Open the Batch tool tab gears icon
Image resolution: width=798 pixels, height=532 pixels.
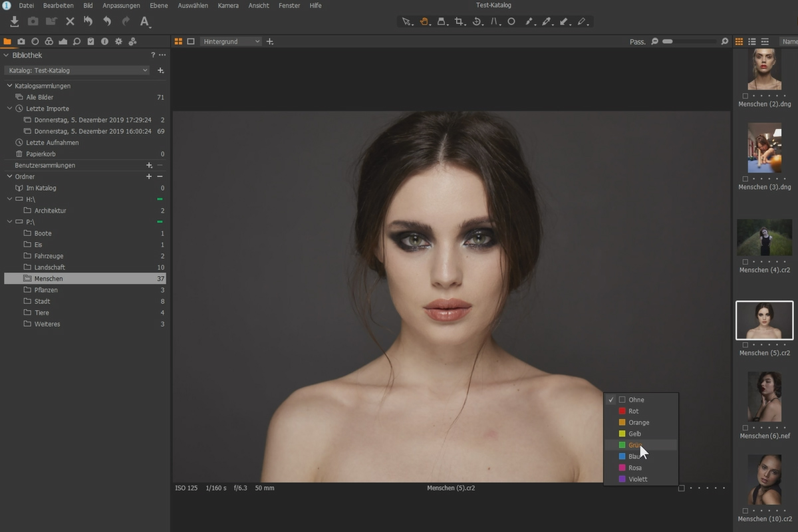(132, 41)
